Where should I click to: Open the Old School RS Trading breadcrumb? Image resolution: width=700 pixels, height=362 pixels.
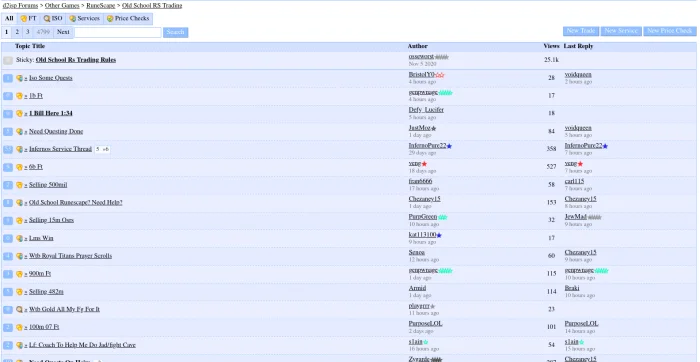[x=152, y=6]
